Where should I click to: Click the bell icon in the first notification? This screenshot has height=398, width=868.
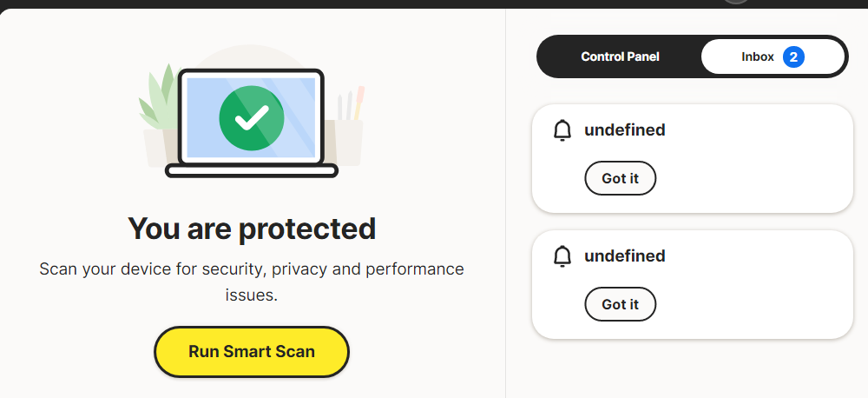[x=562, y=130]
